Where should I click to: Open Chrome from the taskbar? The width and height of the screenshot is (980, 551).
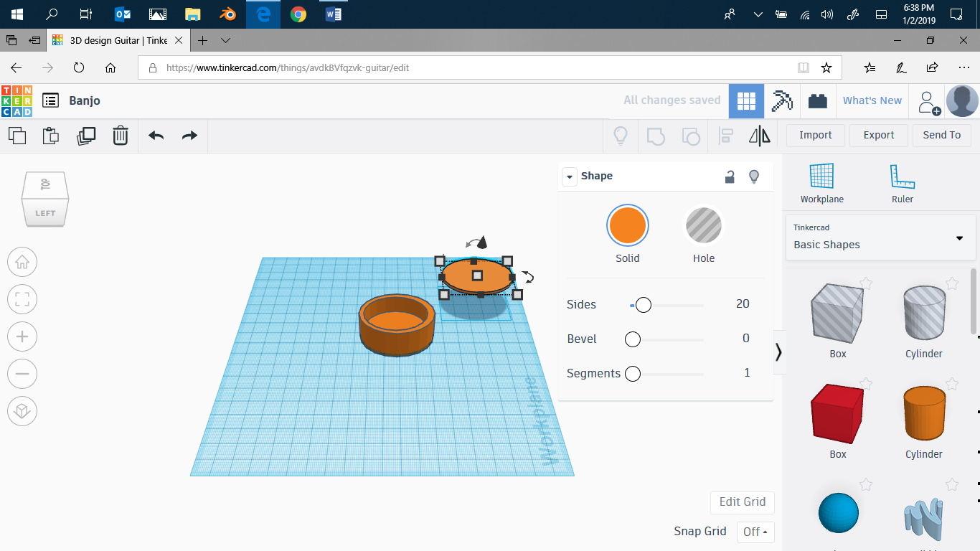[298, 14]
